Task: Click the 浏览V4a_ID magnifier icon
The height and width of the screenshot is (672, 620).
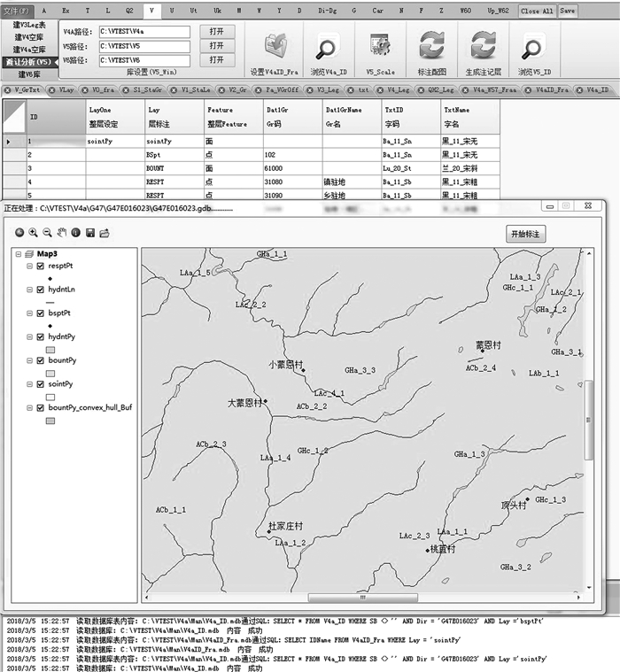Action: [326, 48]
